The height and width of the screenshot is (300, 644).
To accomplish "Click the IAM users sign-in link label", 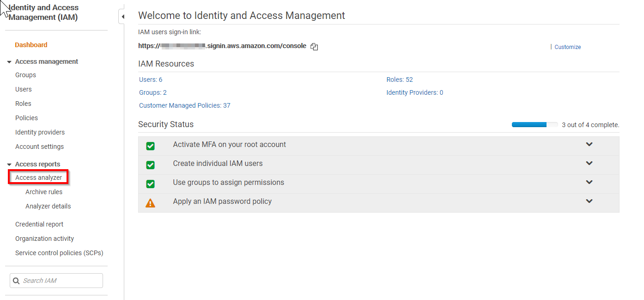I will (x=170, y=32).
